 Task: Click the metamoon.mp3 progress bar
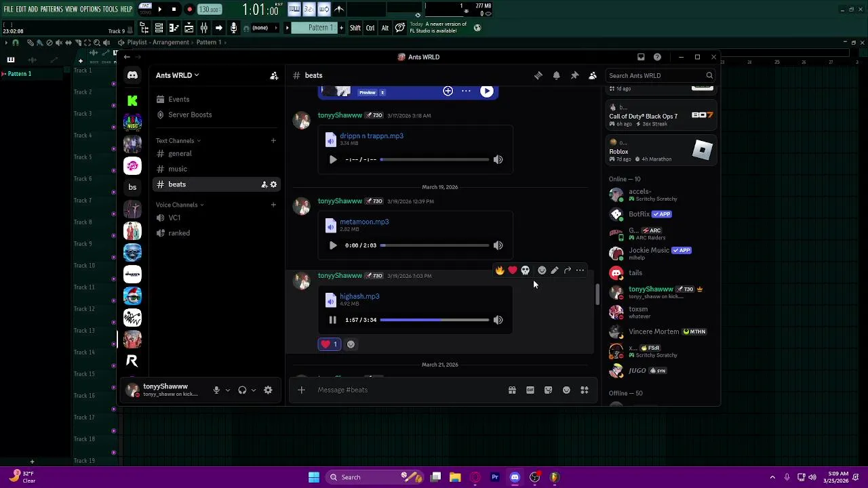[434, 245]
